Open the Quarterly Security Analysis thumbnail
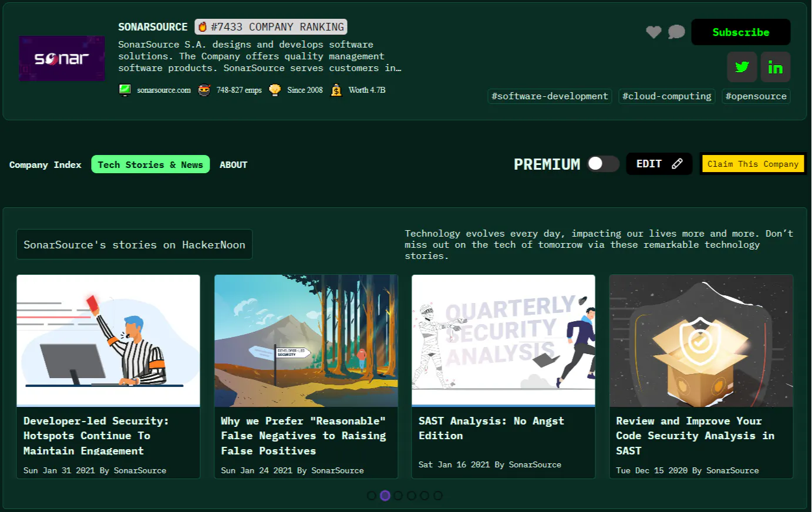The image size is (812, 512). tap(504, 341)
